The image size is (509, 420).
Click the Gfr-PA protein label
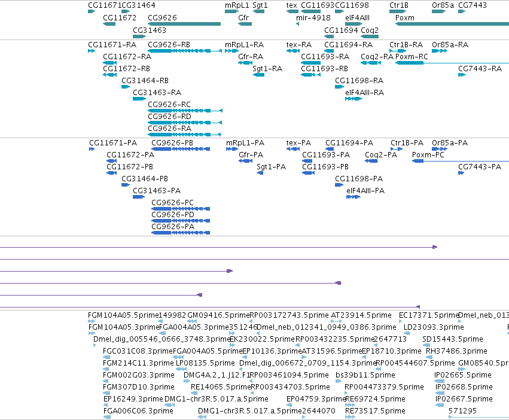coord(251,156)
